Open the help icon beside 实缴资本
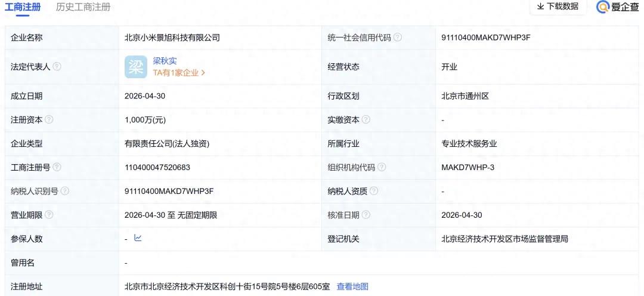644x296 pixels. tap(366, 119)
